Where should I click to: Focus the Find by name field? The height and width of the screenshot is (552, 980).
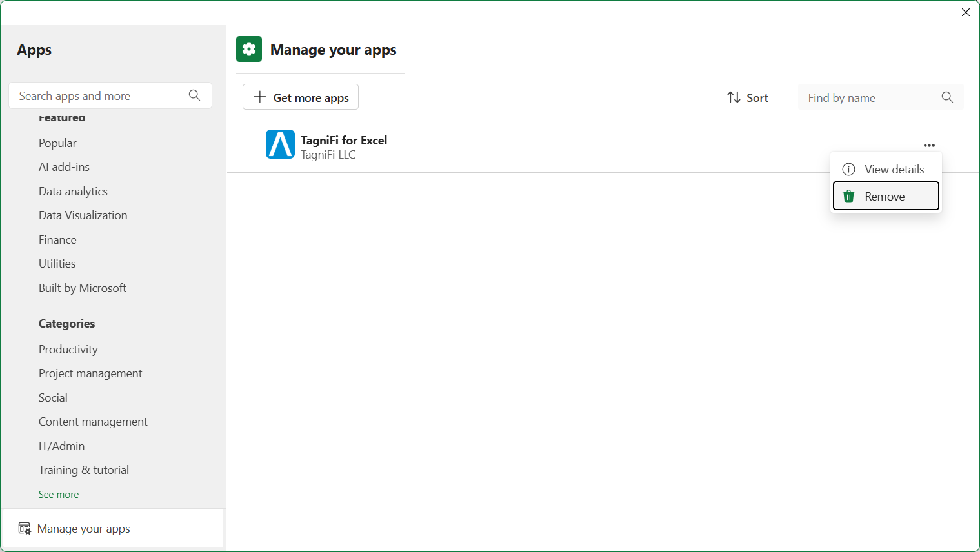[881, 97]
